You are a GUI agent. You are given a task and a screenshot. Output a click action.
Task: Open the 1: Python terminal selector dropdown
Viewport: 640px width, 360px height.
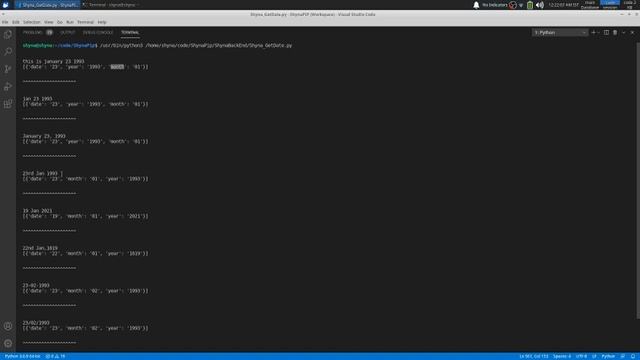pyautogui.click(x=560, y=32)
